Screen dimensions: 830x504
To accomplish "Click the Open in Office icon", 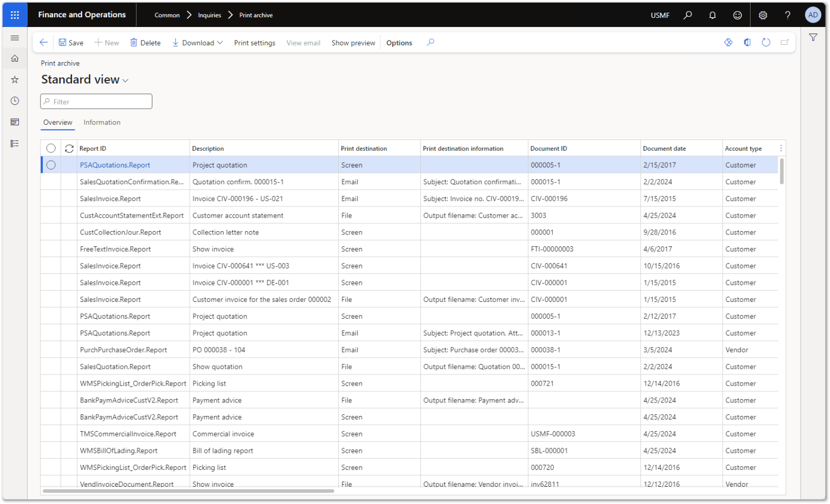I will 747,42.
